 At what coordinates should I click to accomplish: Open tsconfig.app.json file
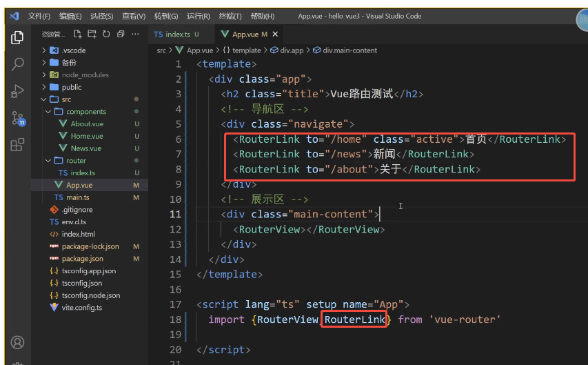[89, 270]
